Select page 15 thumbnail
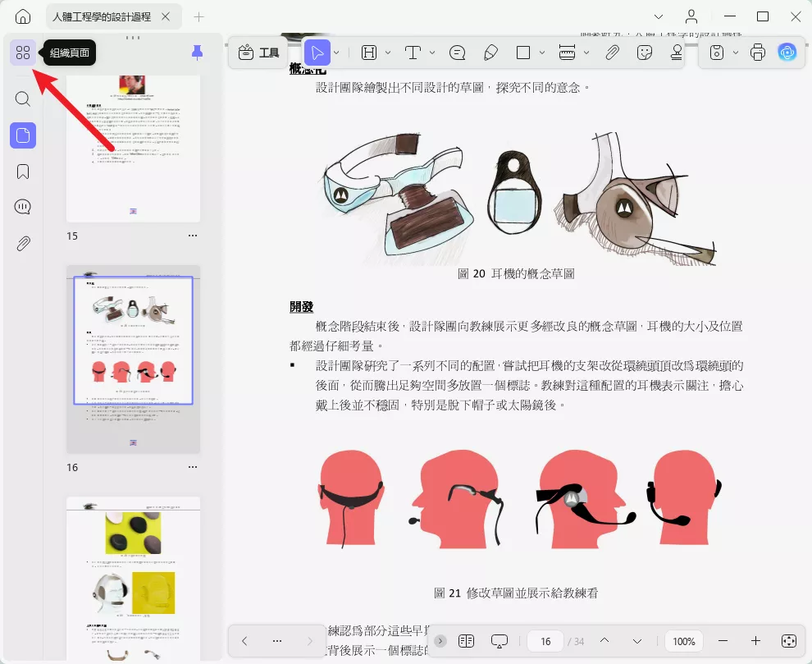Viewport: 812px width, 664px height. (133, 149)
